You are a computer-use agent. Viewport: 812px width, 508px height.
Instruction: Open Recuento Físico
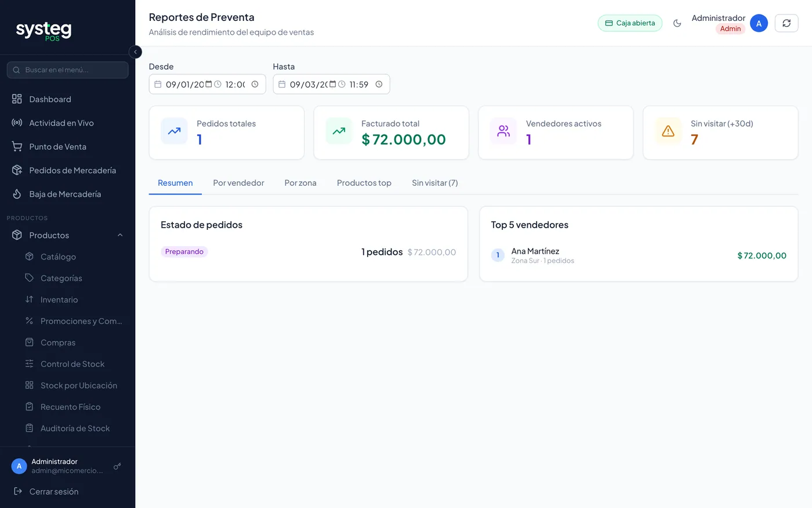(73, 407)
